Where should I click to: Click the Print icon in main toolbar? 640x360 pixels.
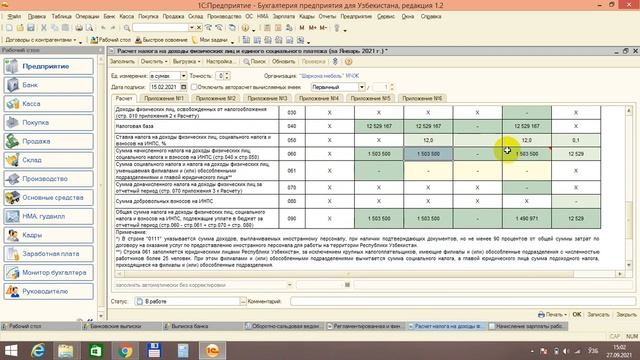(79, 28)
